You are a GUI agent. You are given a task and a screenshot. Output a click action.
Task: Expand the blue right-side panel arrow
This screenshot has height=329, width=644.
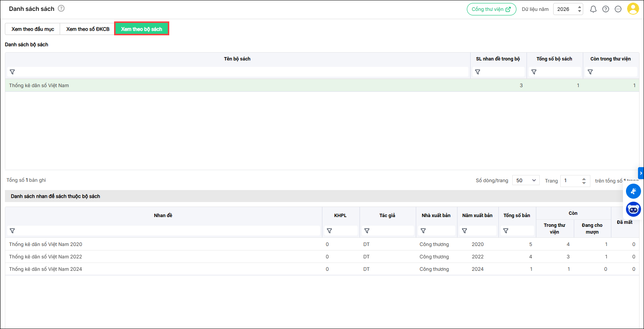pos(641,173)
